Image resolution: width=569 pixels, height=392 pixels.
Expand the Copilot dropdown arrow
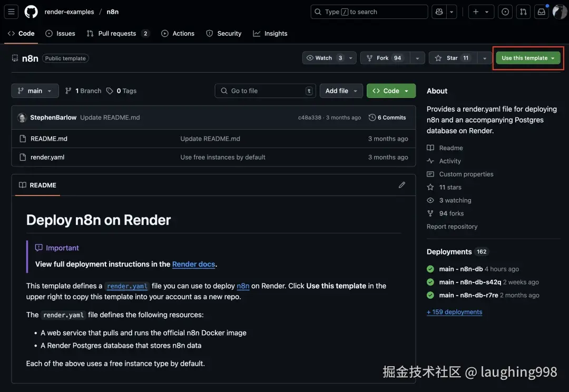pyautogui.click(x=452, y=12)
